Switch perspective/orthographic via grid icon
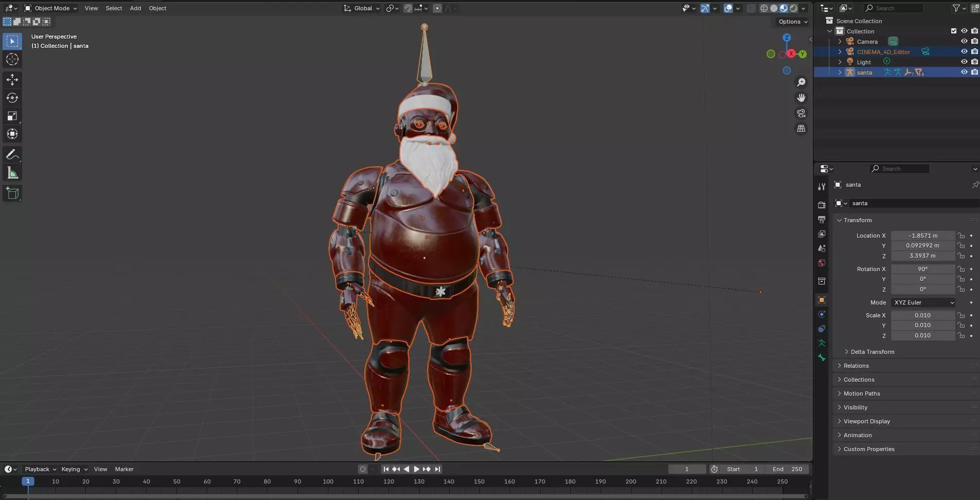The width and height of the screenshot is (980, 500). 801,129
